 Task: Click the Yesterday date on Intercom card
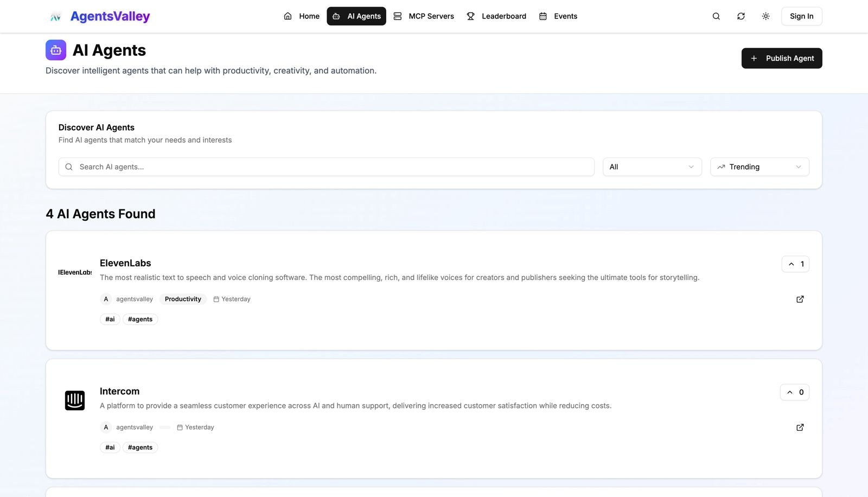pyautogui.click(x=196, y=427)
